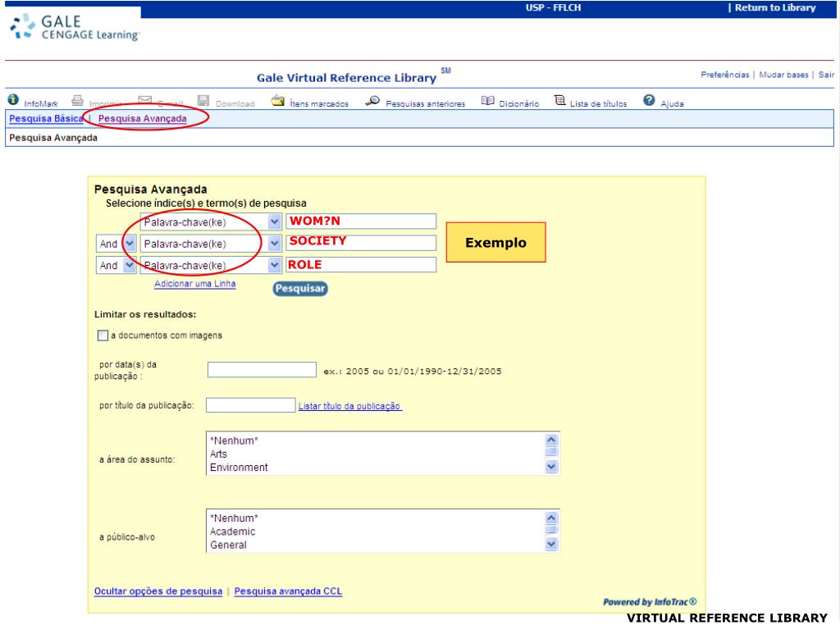Select Academic in público-alvo list
This screenshot has height=630, width=840.
[232, 532]
